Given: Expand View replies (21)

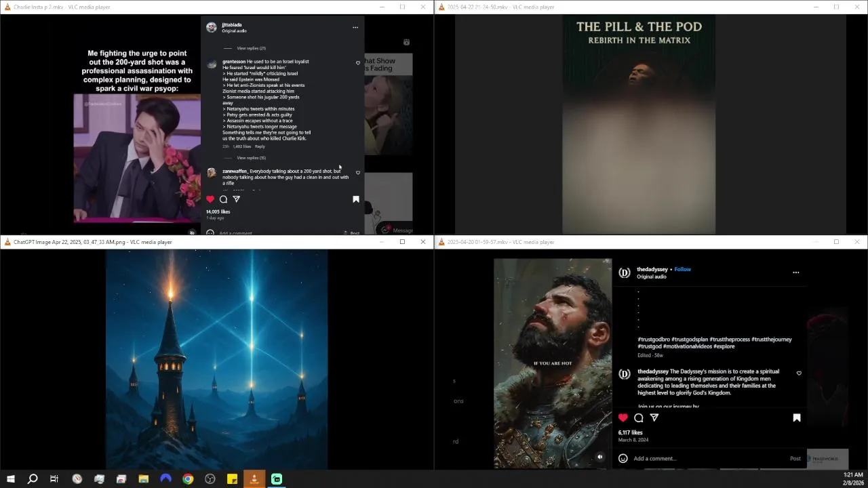Looking at the screenshot, I should [x=251, y=48].
